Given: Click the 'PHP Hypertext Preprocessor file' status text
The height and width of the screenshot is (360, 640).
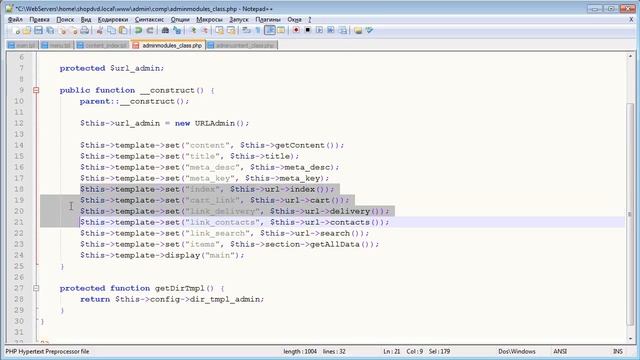Looking at the screenshot, I should click(x=47, y=351).
